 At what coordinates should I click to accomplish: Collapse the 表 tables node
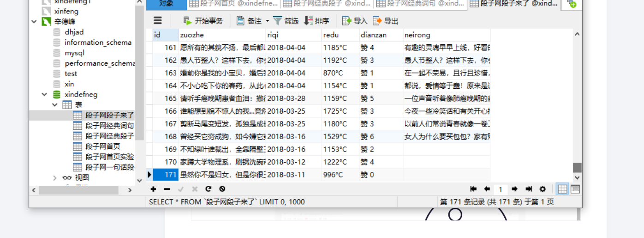pyautogui.click(x=55, y=105)
